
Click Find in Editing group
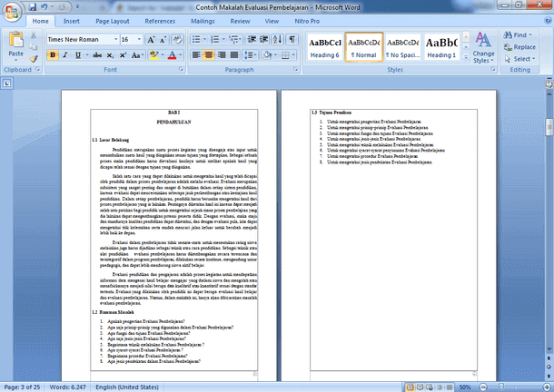coord(518,35)
